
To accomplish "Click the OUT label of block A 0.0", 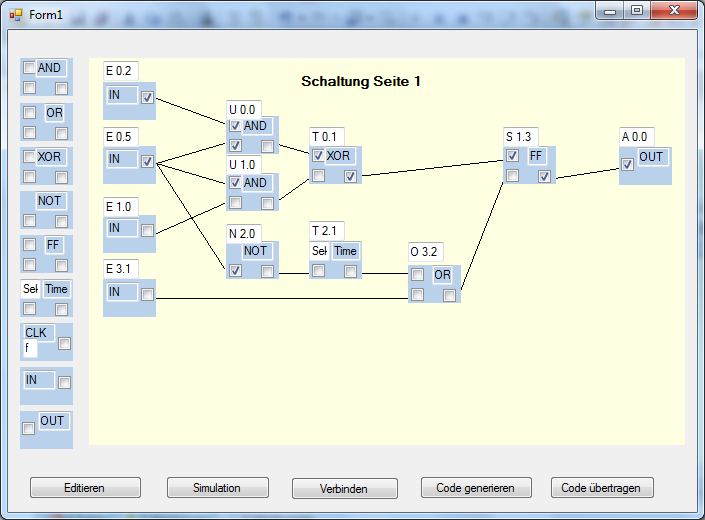I will 651,157.
